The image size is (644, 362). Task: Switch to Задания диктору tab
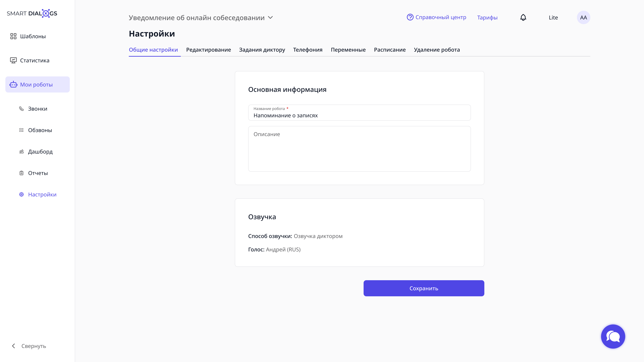pos(262,50)
